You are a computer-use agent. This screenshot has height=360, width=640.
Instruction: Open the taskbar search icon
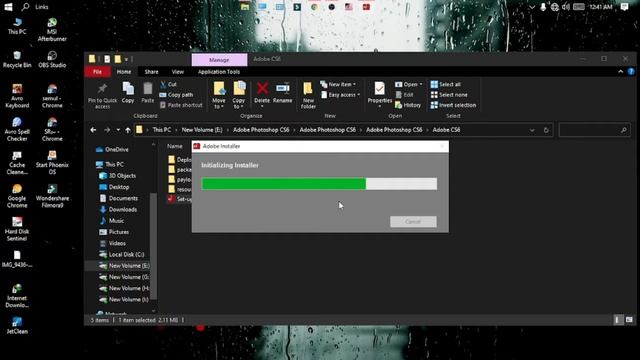point(25,7)
